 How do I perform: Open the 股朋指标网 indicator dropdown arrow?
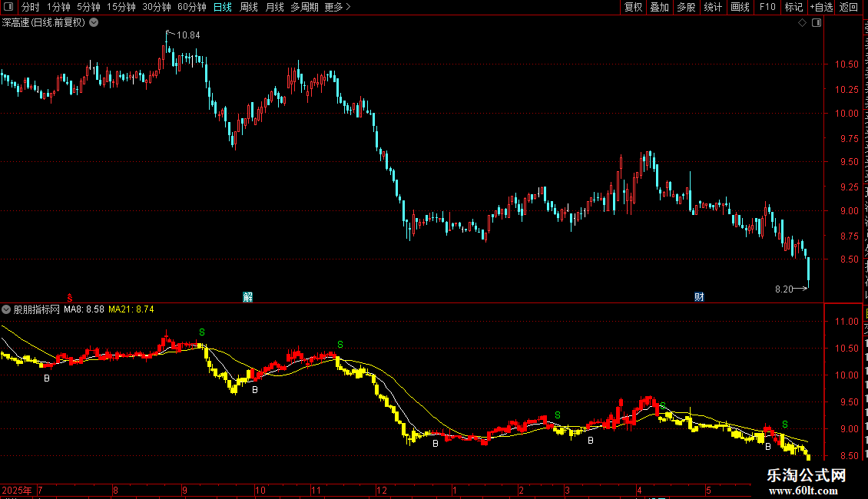[x=6, y=309]
